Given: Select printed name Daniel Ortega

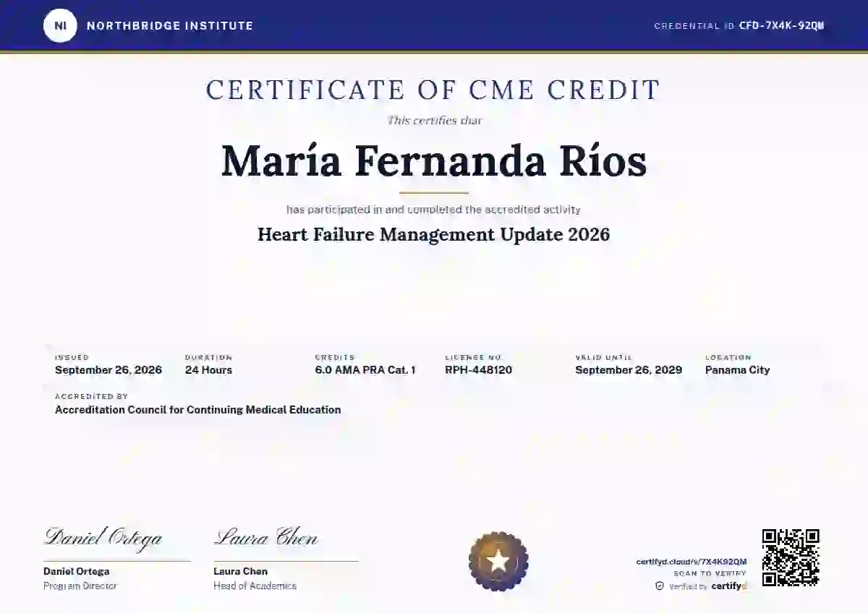Looking at the screenshot, I should [77, 572].
